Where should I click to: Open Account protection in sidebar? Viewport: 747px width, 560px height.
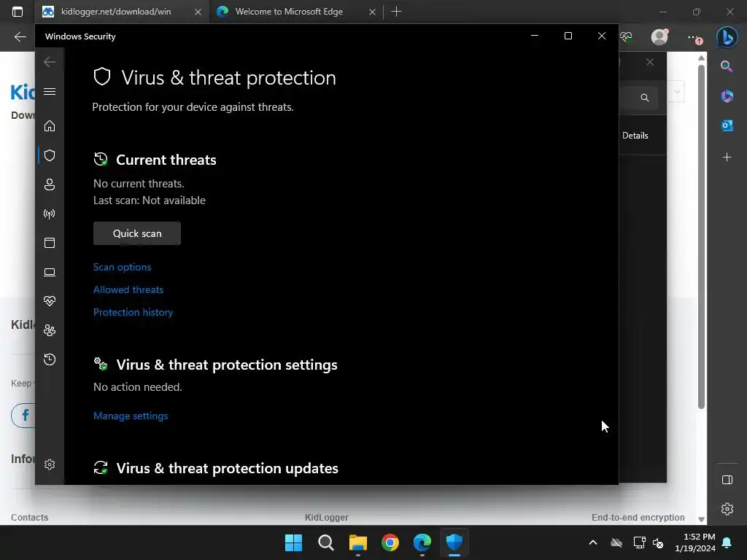coord(50,184)
